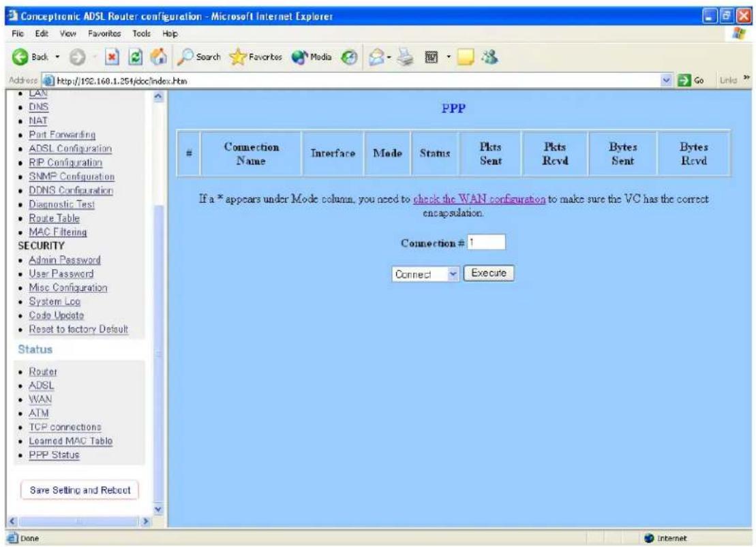Open the Mail dropdown arrow
The height and width of the screenshot is (547, 756).
tap(389, 57)
